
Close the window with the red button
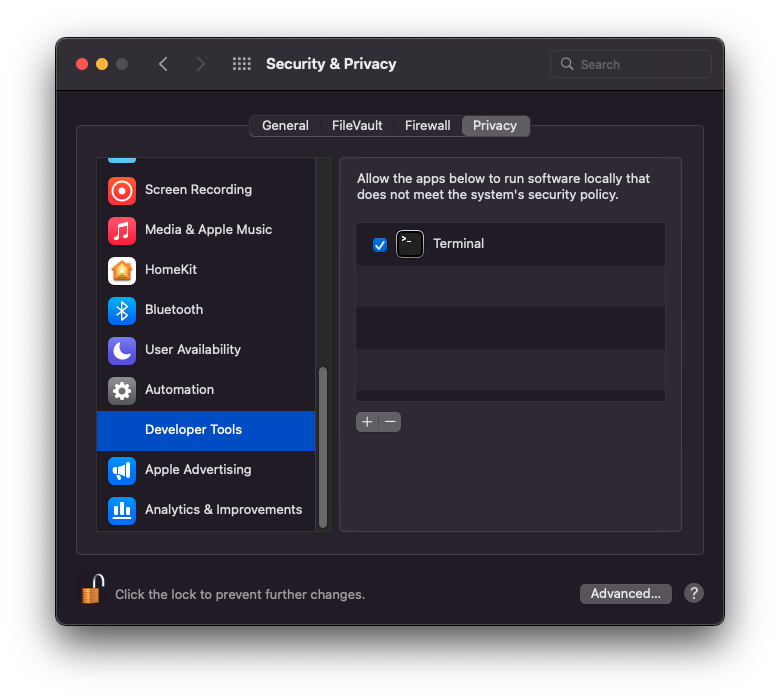pyautogui.click(x=82, y=64)
